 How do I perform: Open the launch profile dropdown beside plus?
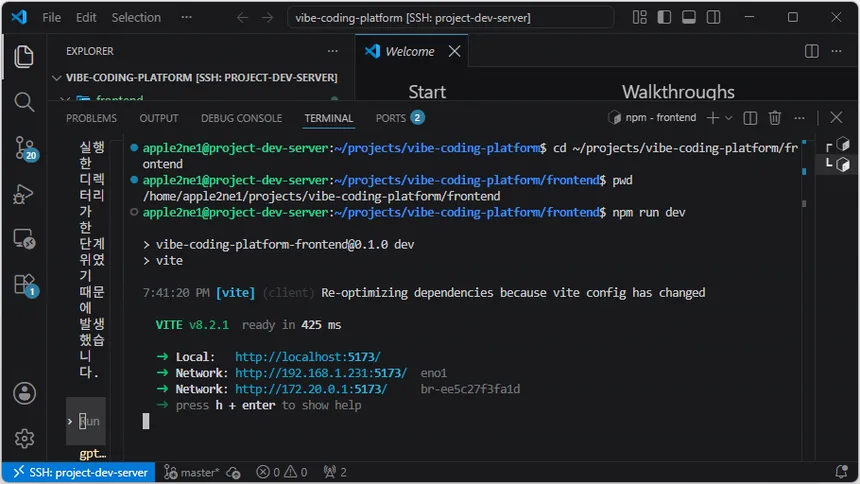click(728, 118)
